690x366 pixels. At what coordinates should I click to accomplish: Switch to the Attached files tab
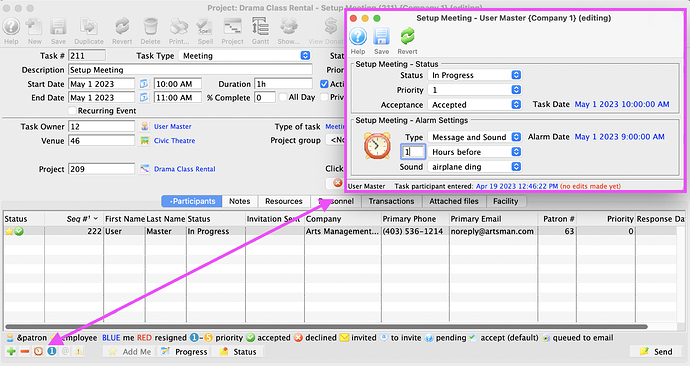pyautogui.click(x=454, y=201)
